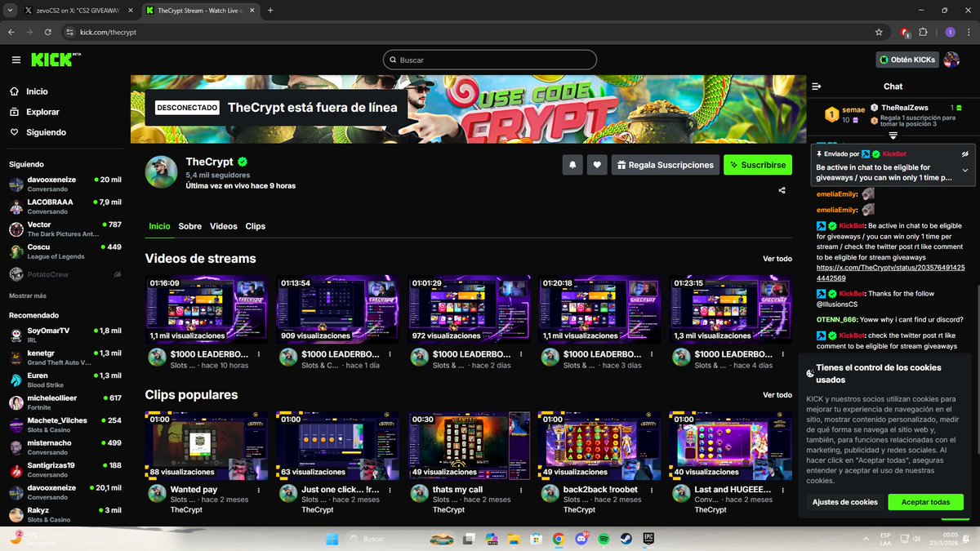This screenshot has width=980, height=551.
Task: Show hidden system tray icons
Action: (x=866, y=540)
